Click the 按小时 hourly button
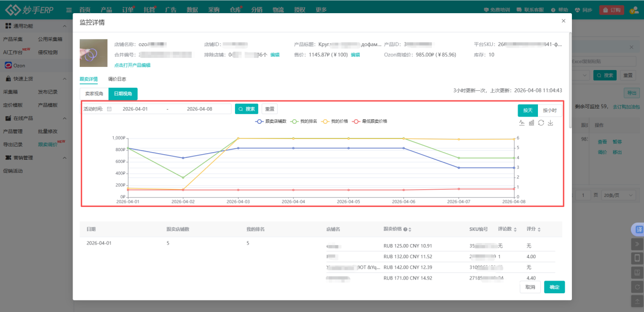Viewport: 644px width, 312px height. (x=550, y=110)
